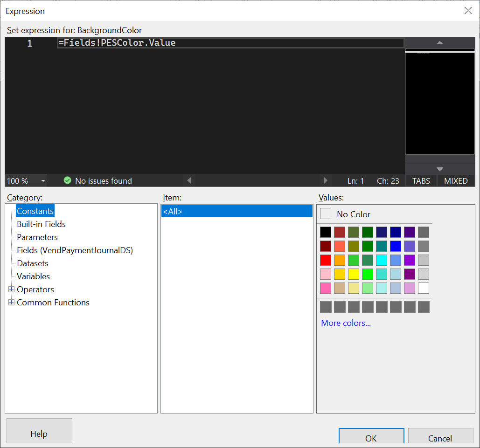The height and width of the screenshot is (448, 480).
Task: Pick the brown red color swatch
Action: tap(340, 232)
